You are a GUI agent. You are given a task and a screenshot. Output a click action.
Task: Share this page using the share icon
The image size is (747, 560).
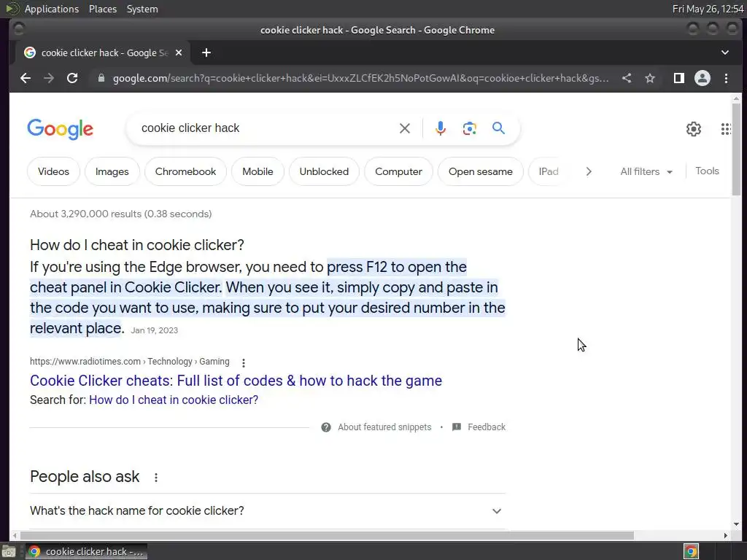point(627,78)
